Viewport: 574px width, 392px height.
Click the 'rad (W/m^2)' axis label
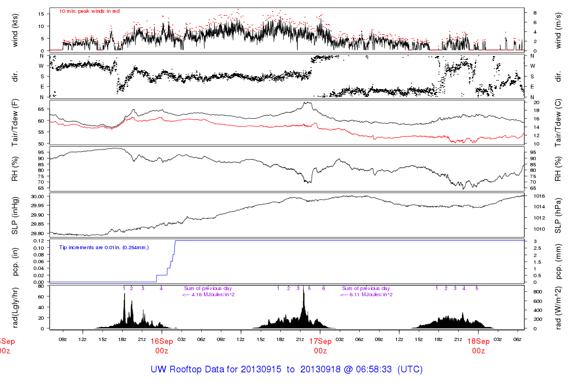tap(558, 307)
